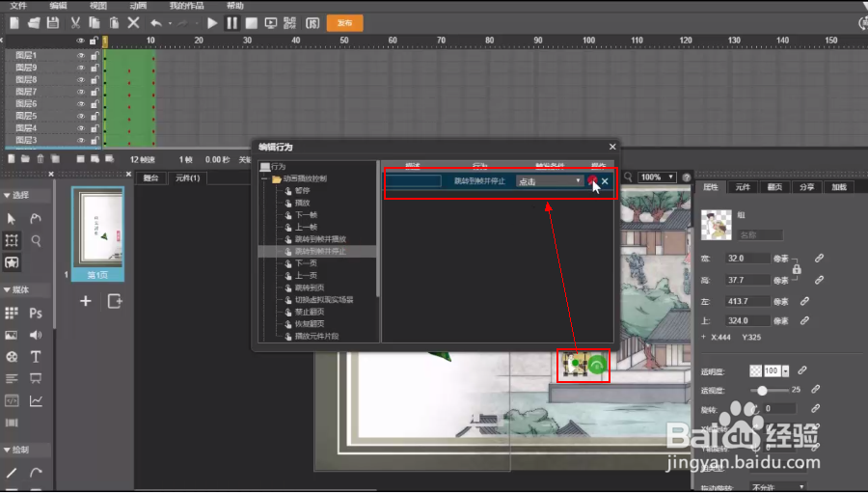The width and height of the screenshot is (868, 493).
Task: Toggle visibility of 图层1
Action: 81,55
